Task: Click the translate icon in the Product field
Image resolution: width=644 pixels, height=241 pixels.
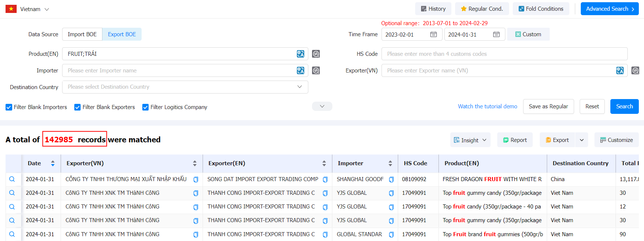Action: point(301,54)
